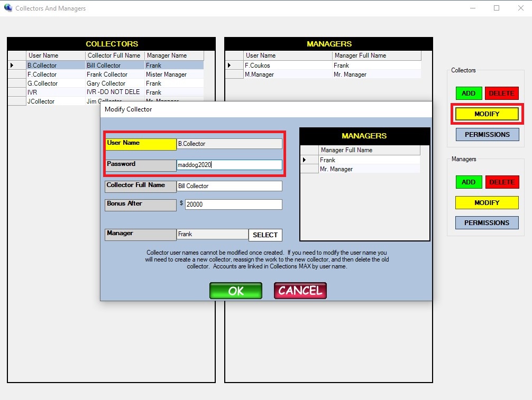The width and height of the screenshot is (532, 400).
Task: Click the Managers ADD button
Action: click(469, 182)
